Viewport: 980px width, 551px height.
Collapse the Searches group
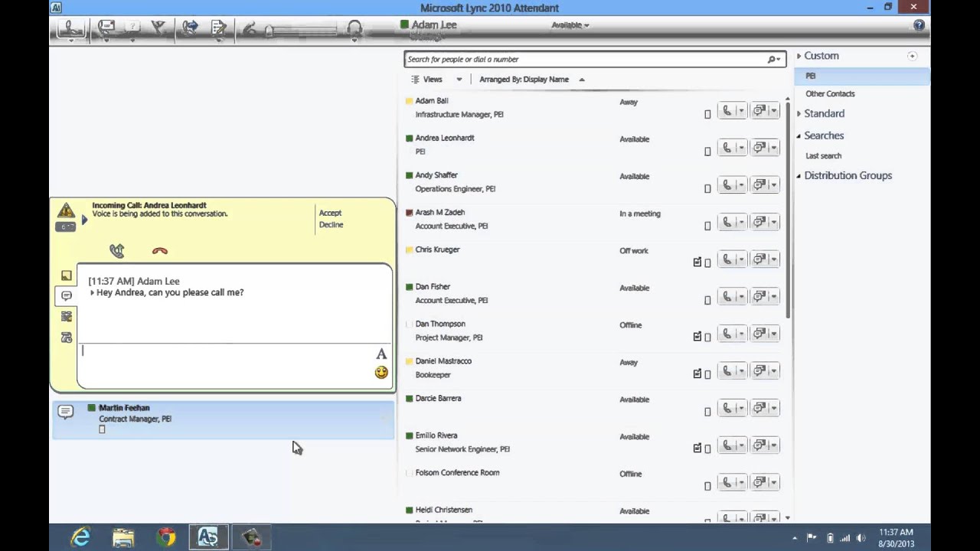[799, 136]
